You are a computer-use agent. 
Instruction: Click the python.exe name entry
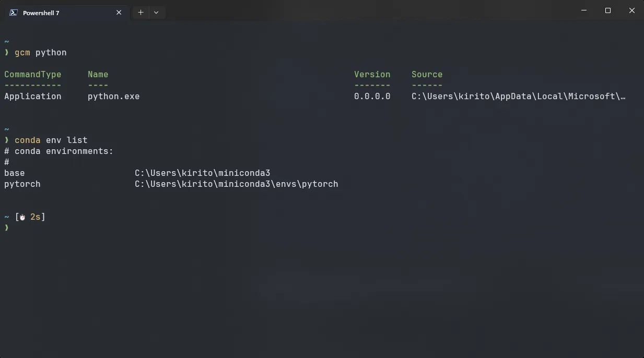(113, 96)
